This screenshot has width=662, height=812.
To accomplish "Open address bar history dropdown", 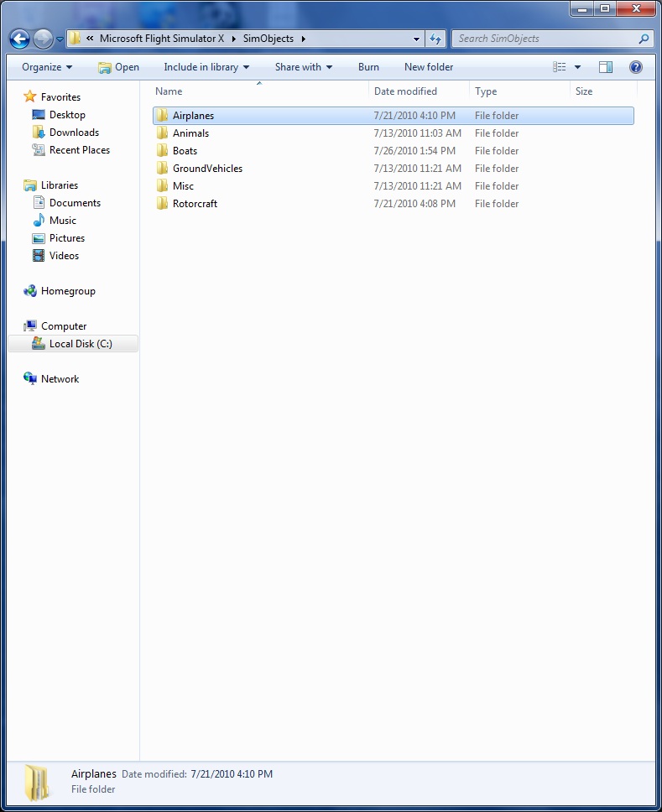I will tap(416, 39).
